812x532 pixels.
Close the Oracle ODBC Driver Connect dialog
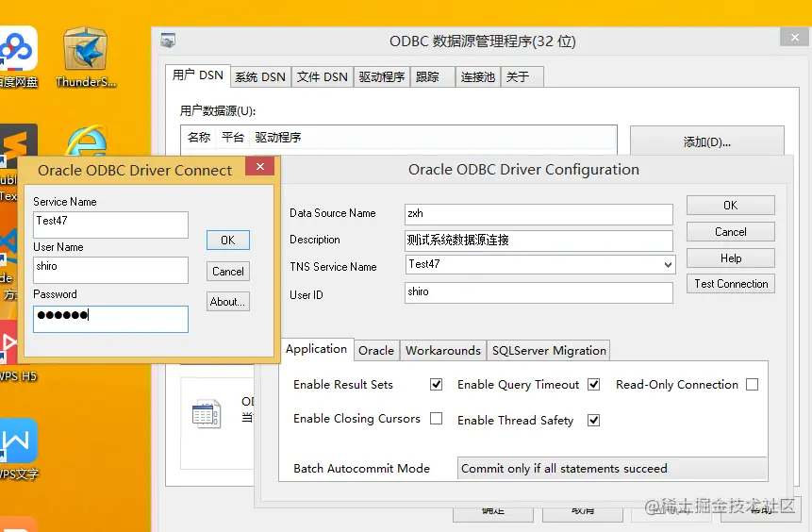[x=260, y=166]
